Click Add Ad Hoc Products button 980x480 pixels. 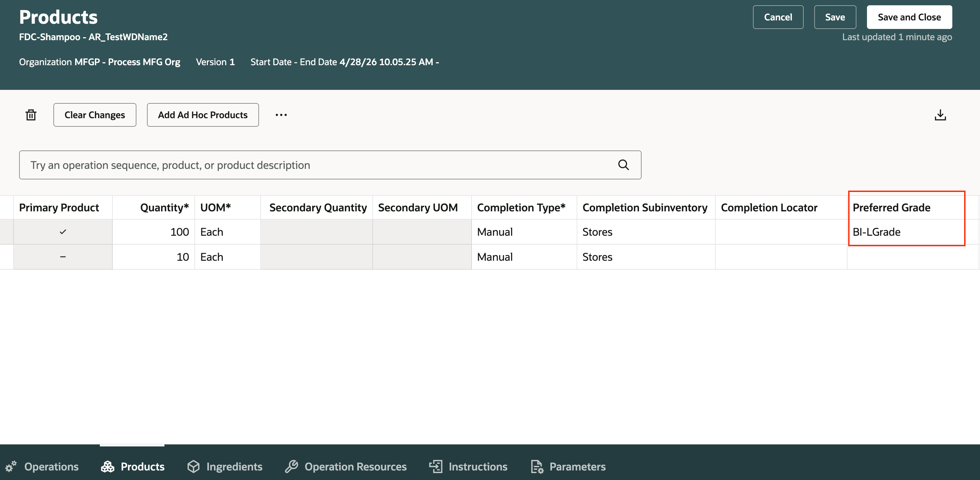[203, 115]
